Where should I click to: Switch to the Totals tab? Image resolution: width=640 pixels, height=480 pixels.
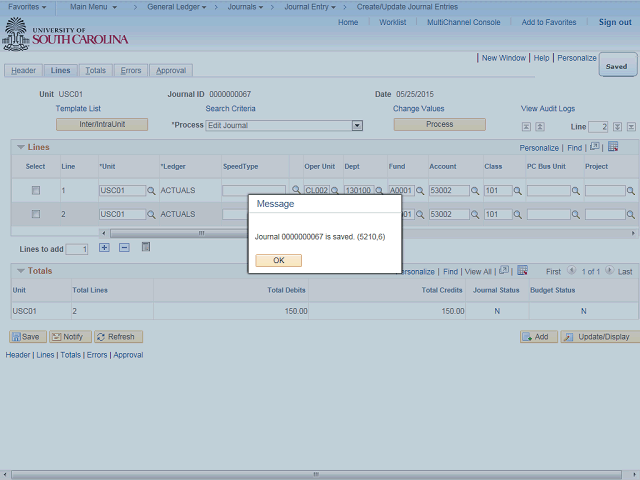[96, 71]
